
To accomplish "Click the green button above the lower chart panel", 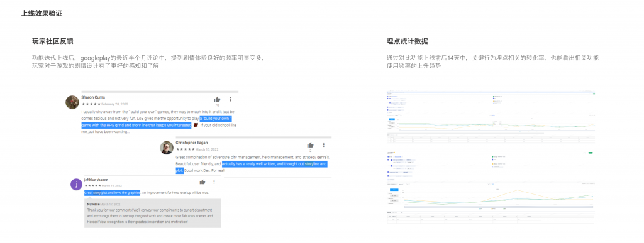I will [590, 153].
